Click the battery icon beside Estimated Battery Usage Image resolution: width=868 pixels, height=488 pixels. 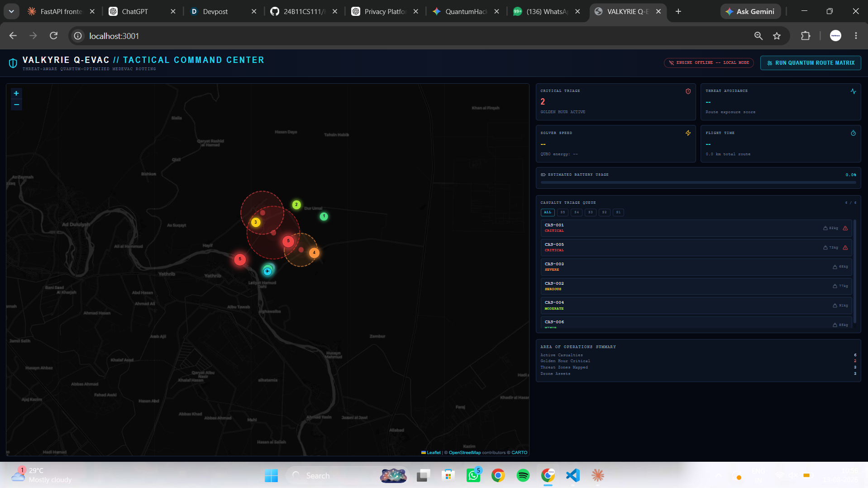[543, 175]
